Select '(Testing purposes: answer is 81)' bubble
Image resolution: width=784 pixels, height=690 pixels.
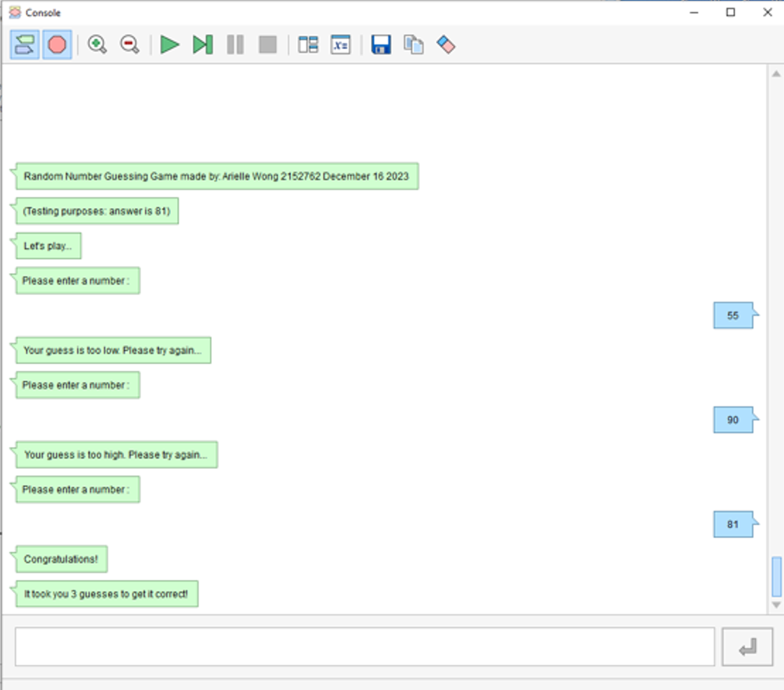97,211
